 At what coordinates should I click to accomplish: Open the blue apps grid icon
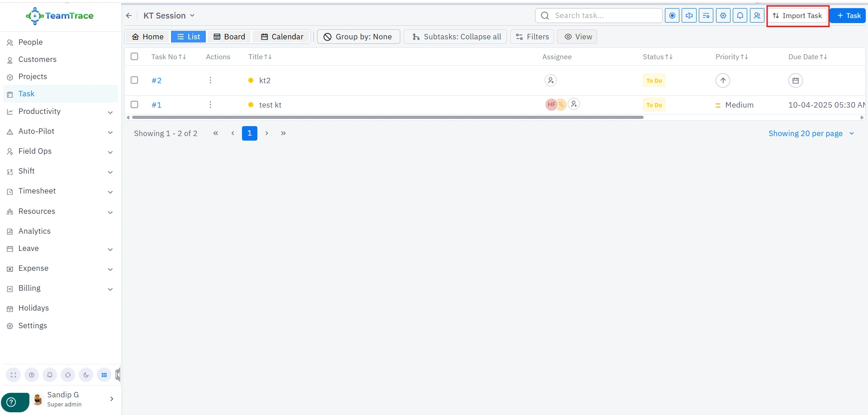104,375
